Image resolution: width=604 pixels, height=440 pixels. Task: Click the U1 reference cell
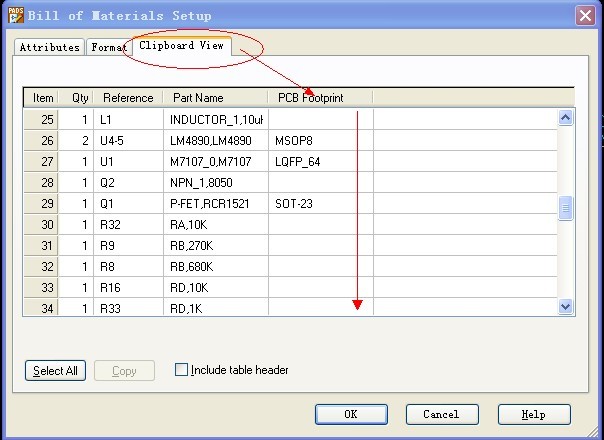(129, 161)
